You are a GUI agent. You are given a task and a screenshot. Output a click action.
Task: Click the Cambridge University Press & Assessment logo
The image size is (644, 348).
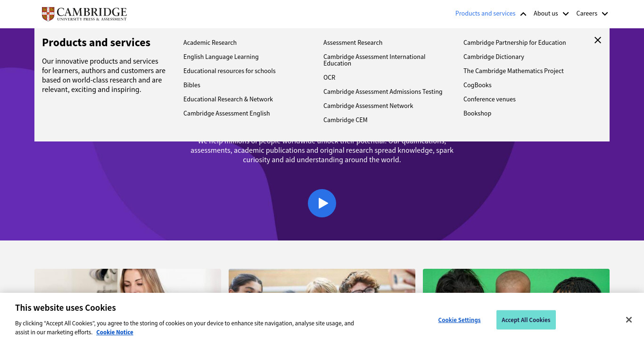pyautogui.click(x=84, y=14)
